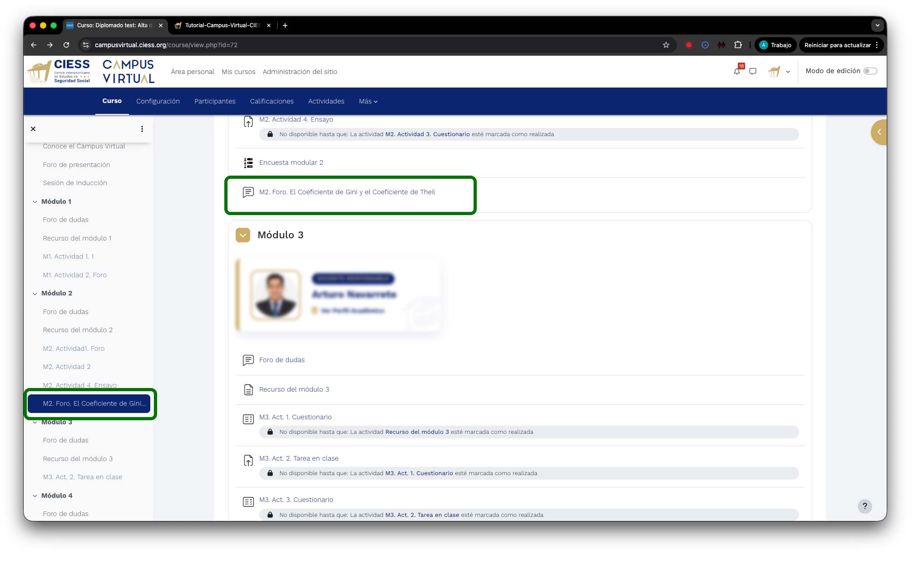Image resolution: width=924 pixels, height=565 pixels.
Task: Click the Encuesta modular 2 survey icon
Action: tap(248, 163)
